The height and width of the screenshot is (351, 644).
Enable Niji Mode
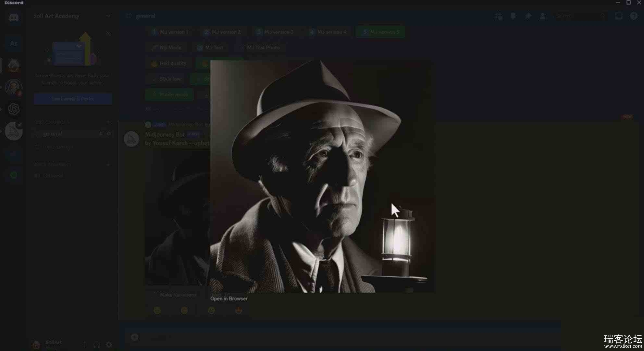166,48
